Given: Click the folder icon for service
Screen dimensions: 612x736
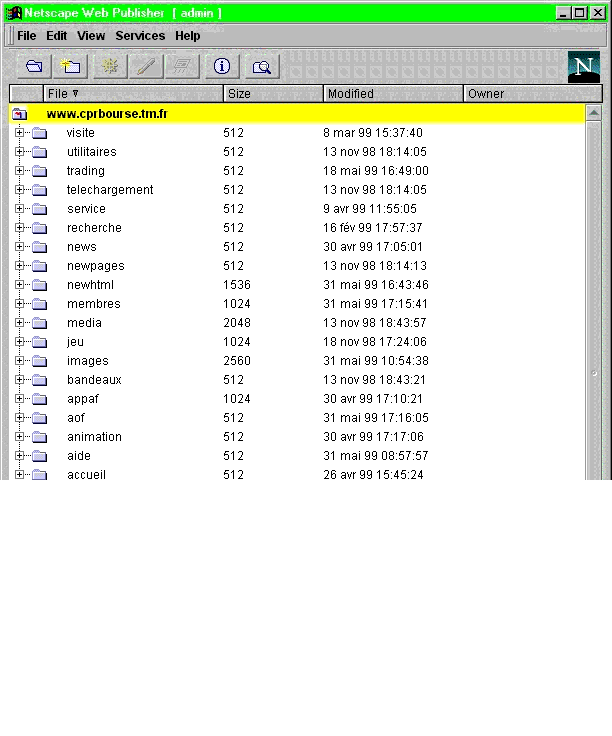Looking at the screenshot, I should click(39, 209).
